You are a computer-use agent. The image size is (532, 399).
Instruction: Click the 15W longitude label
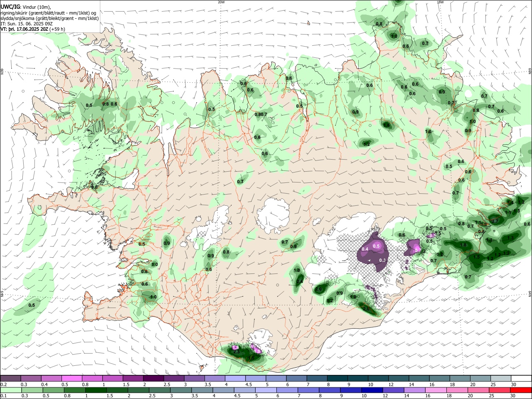(440, 2)
